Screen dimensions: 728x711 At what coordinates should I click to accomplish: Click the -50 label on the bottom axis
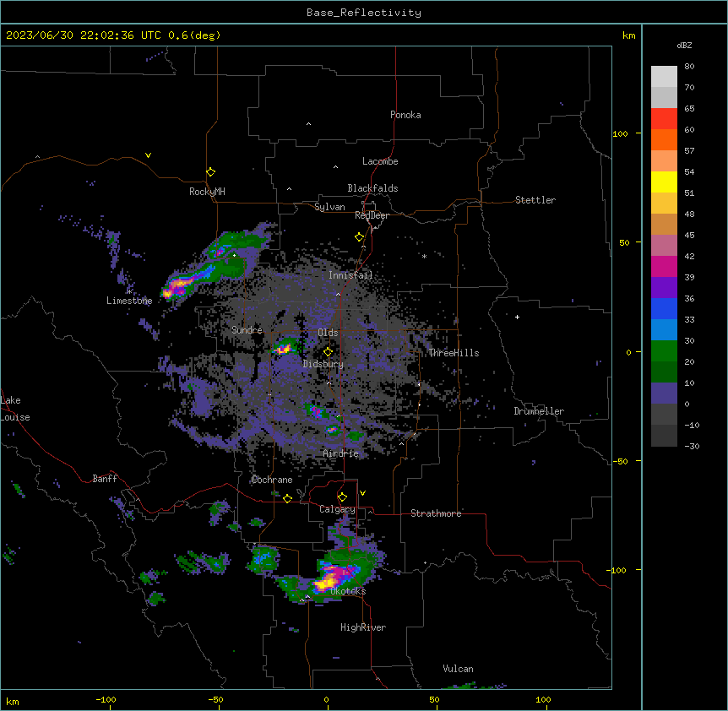215,699
